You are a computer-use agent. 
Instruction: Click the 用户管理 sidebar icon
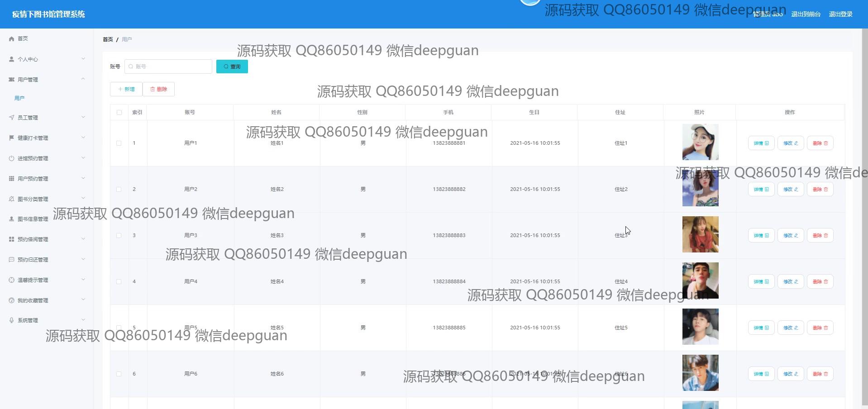coord(12,80)
